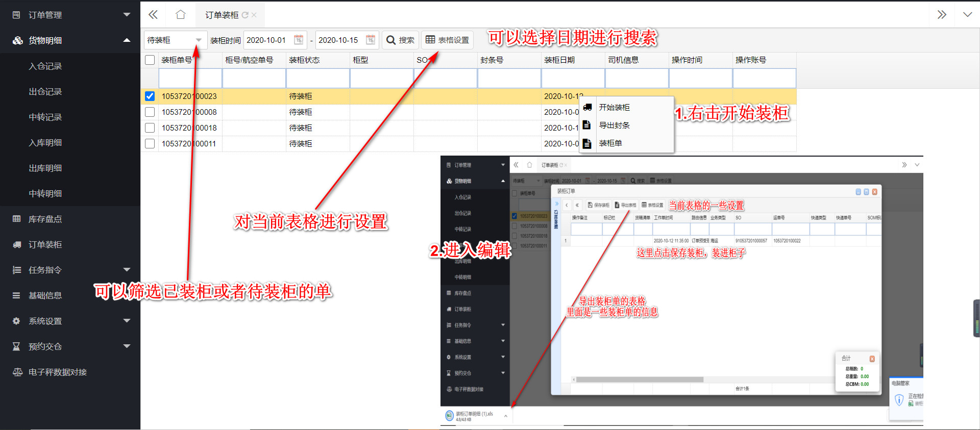Refresh the 订单装柜 tab
The image size is (980, 430).
tap(245, 15)
